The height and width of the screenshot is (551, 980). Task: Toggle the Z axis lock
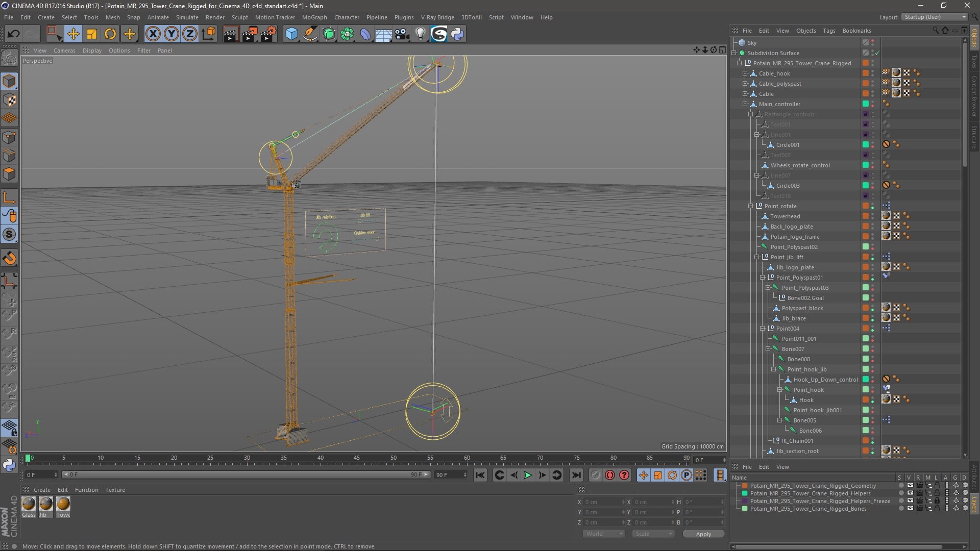tap(190, 34)
